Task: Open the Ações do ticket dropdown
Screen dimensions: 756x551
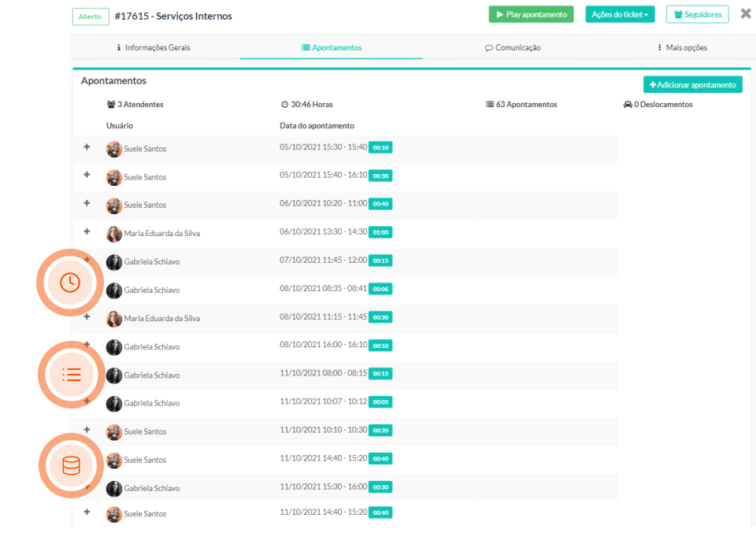Action: coord(620,14)
